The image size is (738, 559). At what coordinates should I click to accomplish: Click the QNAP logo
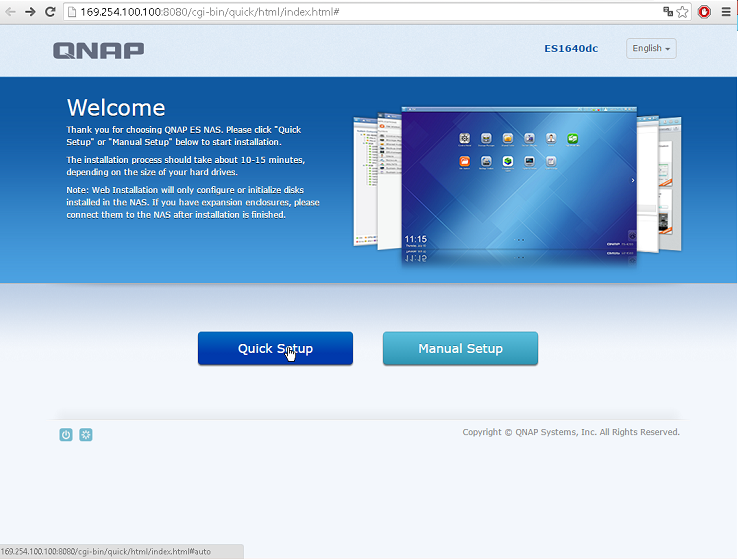[98, 49]
